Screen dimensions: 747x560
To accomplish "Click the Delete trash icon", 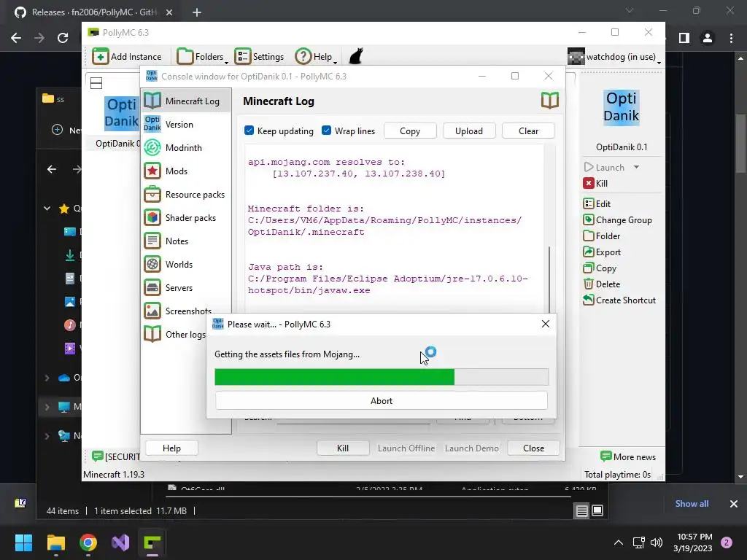I will pyautogui.click(x=589, y=284).
